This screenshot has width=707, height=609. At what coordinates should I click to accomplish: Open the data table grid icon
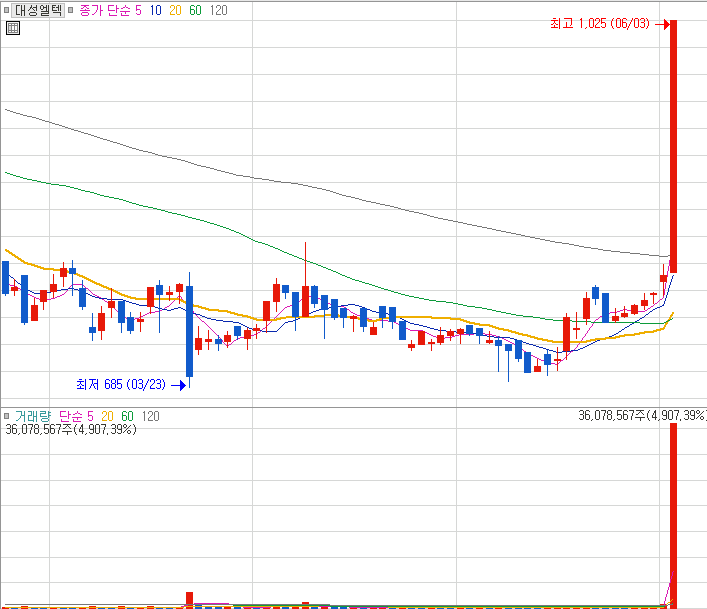pos(13,28)
